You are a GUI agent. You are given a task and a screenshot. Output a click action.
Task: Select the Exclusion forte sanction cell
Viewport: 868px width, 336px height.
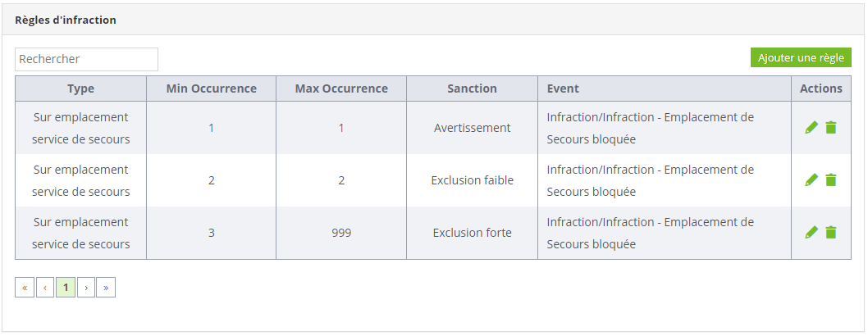(x=473, y=233)
